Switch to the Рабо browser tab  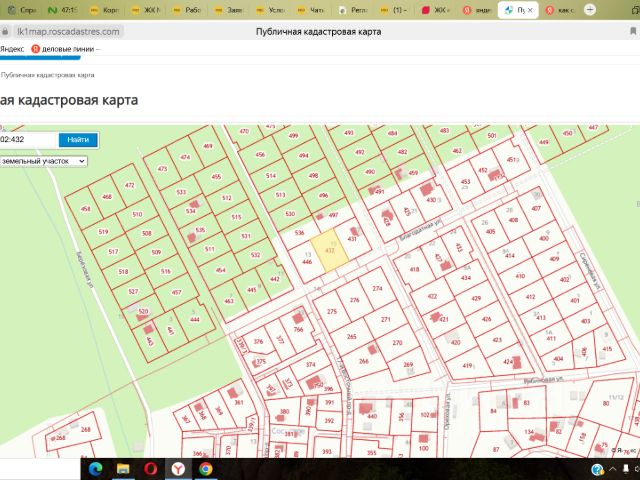(187, 10)
